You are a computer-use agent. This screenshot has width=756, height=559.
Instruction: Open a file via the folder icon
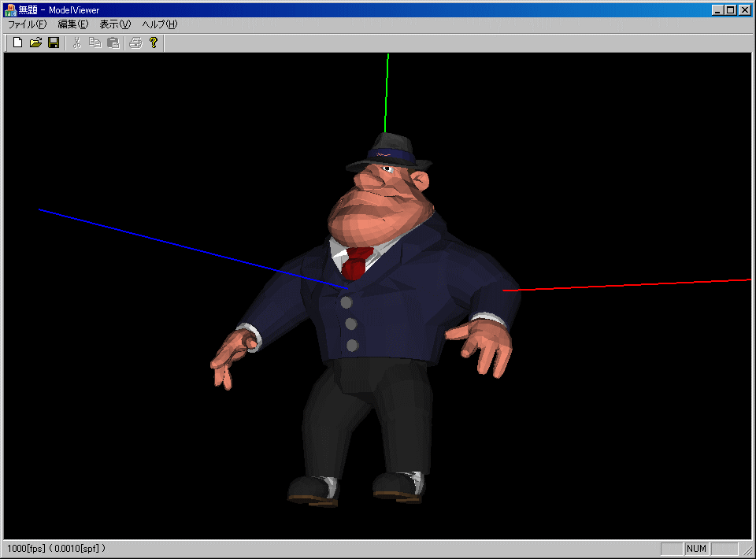pyautogui.click(x=35, y=43)
